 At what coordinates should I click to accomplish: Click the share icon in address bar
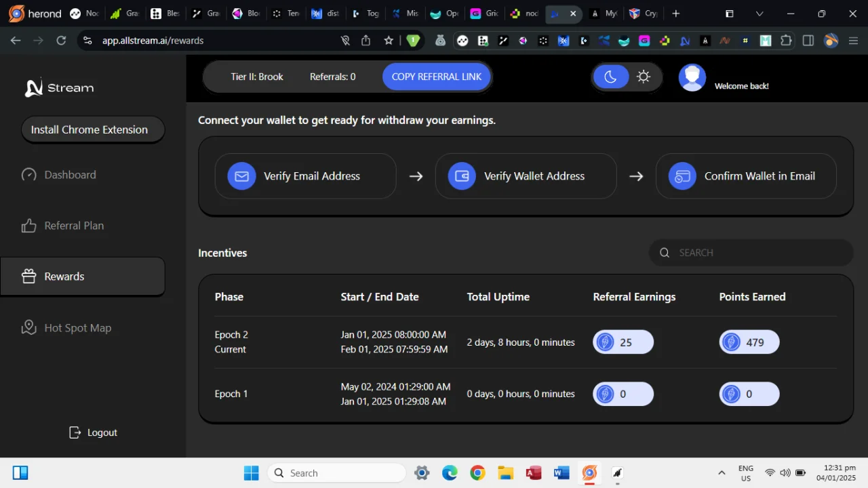click(x=366, y=41)
